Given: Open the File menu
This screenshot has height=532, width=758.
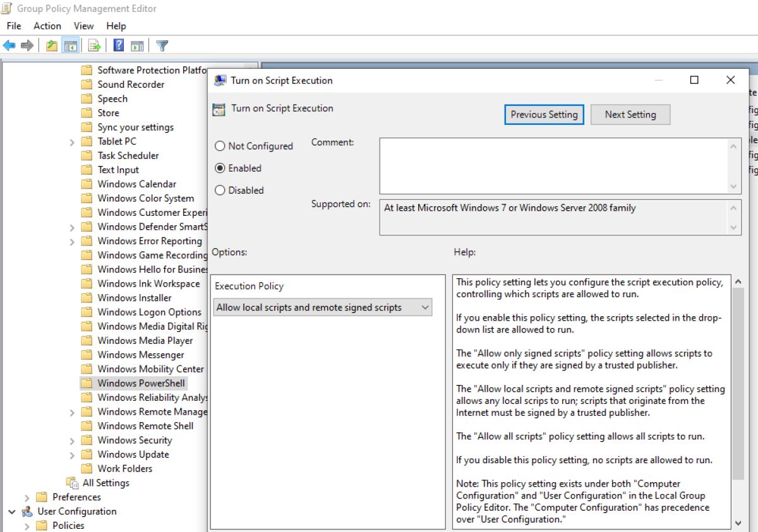Looking at the screenshot, I should pyautogui.click(x=14, y=26).
